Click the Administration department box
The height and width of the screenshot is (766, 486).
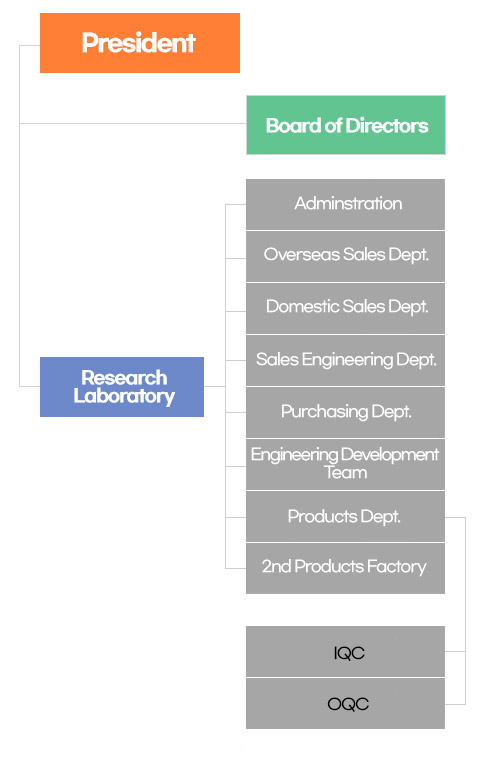click(345, 204)
